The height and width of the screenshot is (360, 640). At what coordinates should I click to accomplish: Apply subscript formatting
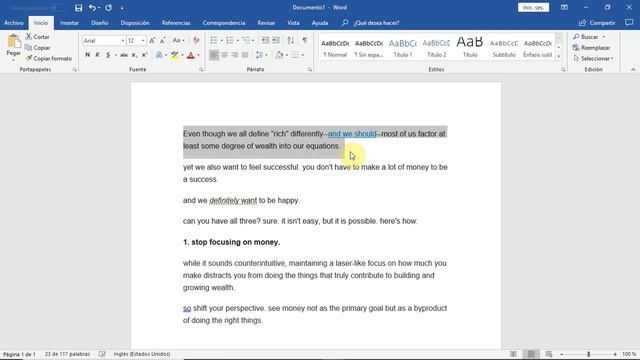click(134, 55)
